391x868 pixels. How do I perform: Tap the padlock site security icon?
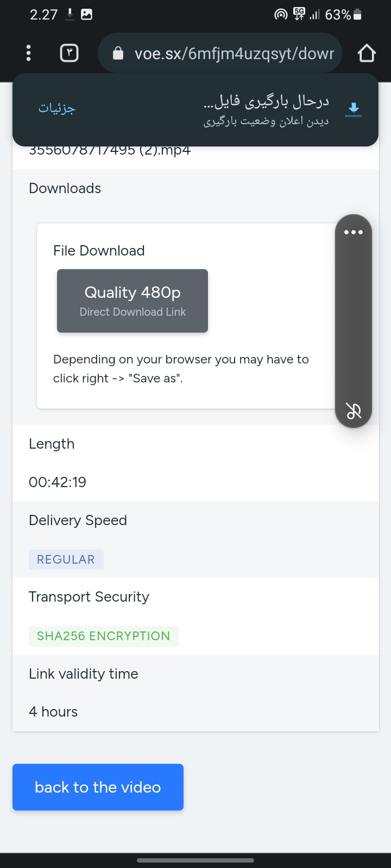[x=118, y=53]
